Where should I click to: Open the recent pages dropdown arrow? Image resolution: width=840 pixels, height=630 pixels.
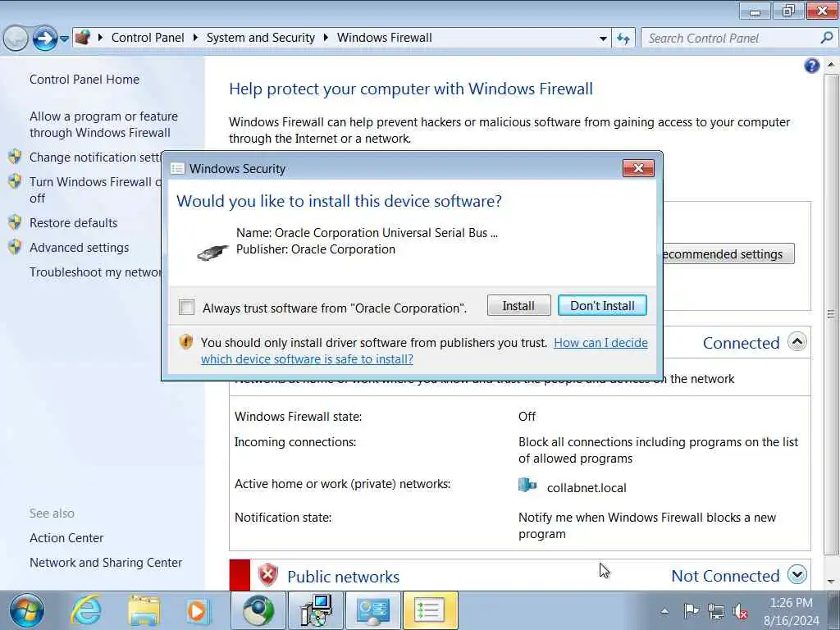pyautogui.click(x=64, y=39)
